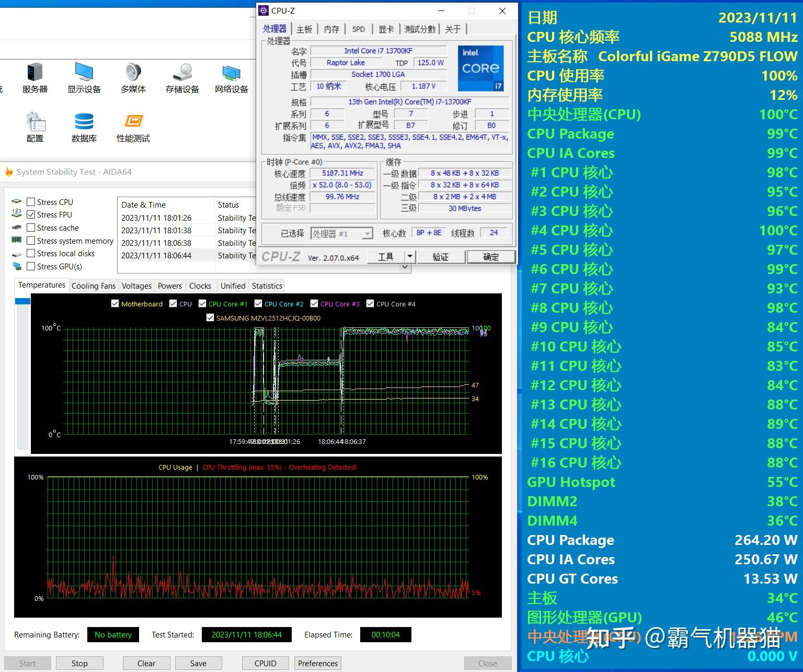The width and height of the screenshot is (803, 672).
Task: Toggle the SAMSUNG MZVL2512HCJQ graph checkbox
Action: click(x=210, y=317)
